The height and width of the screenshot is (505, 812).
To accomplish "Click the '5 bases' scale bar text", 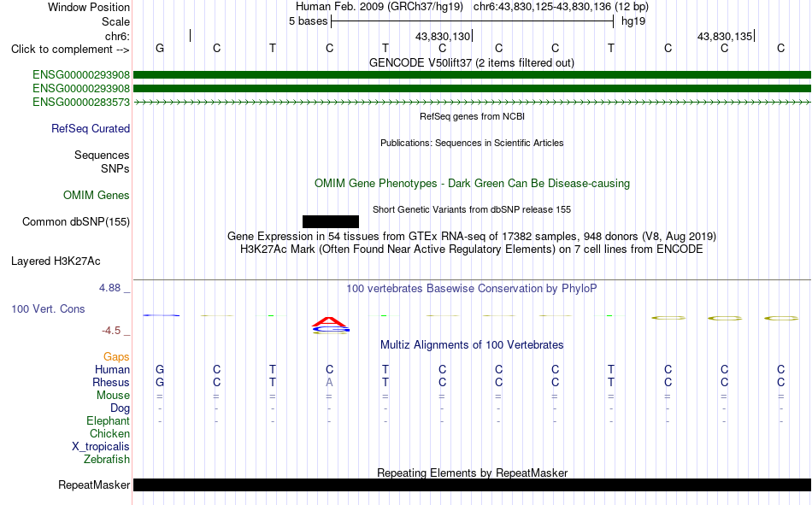I will 308,21.
